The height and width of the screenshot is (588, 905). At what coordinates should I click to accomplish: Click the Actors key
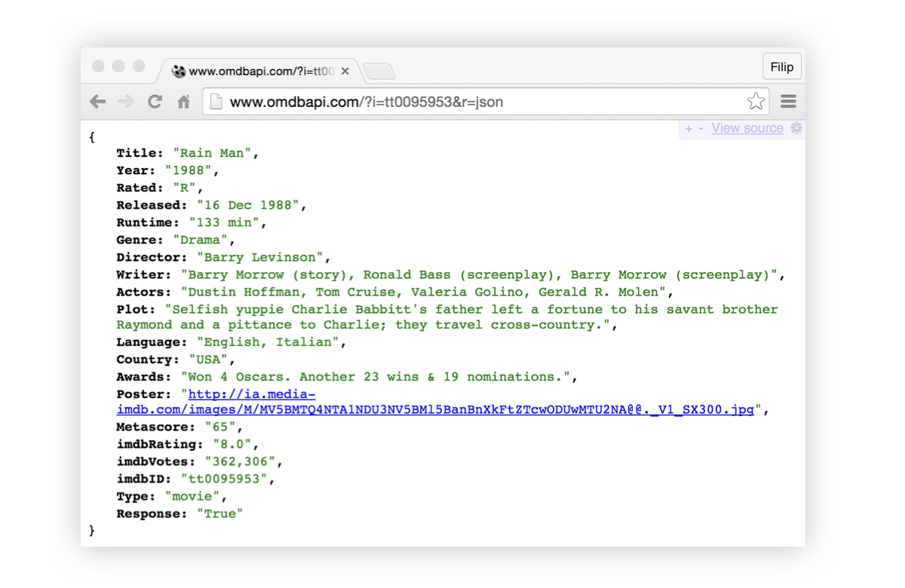(144, 292)
